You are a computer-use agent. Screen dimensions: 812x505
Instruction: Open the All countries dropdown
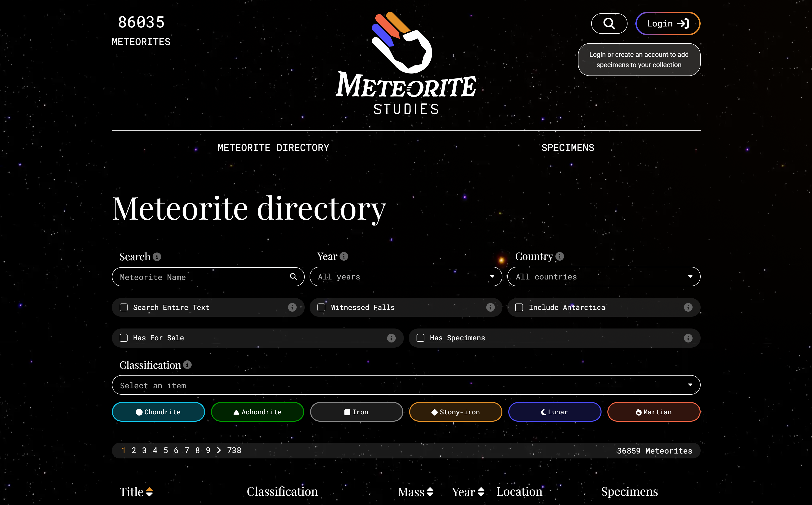(x=603, y=277)
